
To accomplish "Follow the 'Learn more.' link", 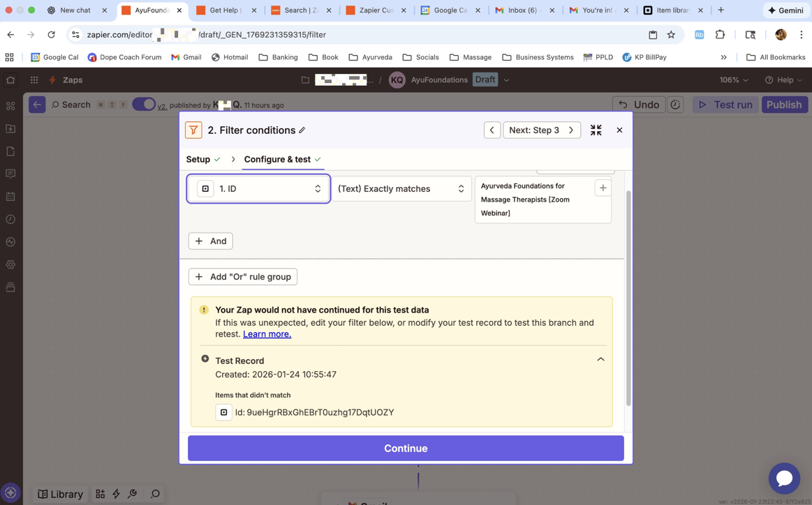I will pos(267,334).
